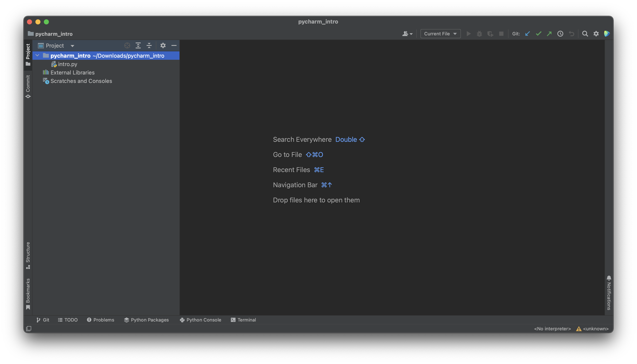Open the IDE Settings gear icon
The width and height of the screenshot is (637, 364).
(x=596, y=33)
